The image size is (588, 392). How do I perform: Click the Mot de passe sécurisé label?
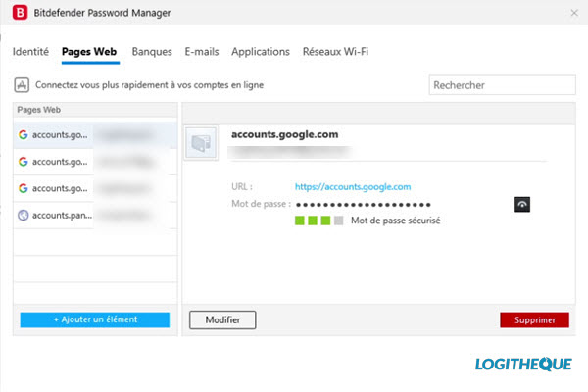(x=396, y=220)
